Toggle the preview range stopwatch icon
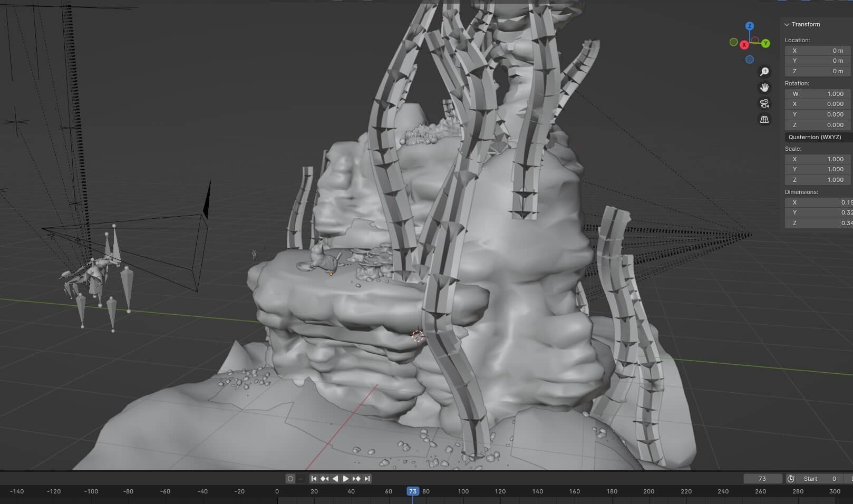The image size is (853, 504). (791, 479)
